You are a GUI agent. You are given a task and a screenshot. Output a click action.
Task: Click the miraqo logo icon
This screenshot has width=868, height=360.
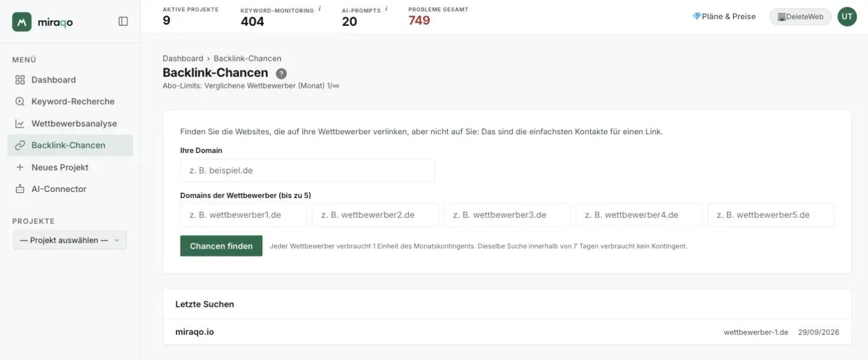[x=22, y=22]
